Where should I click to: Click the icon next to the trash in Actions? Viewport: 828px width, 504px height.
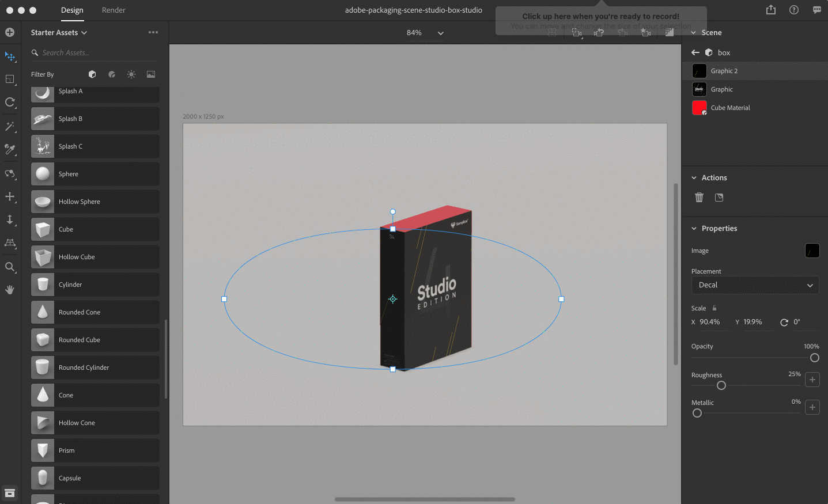pos(719,198)
